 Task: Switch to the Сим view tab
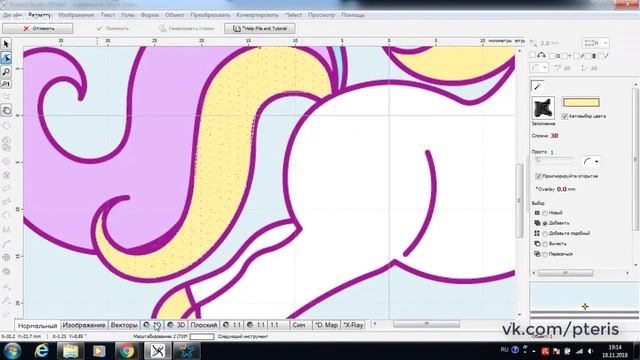(x=299, y=325)
